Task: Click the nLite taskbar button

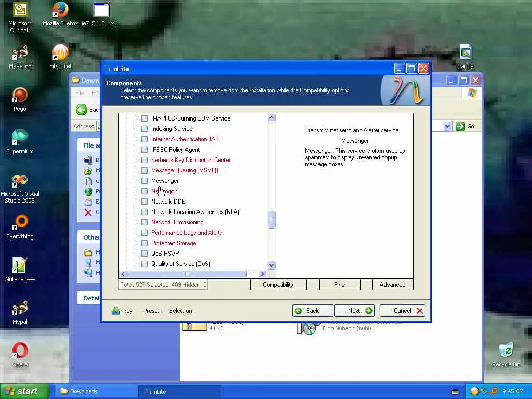Action: [x=179, y=392]
